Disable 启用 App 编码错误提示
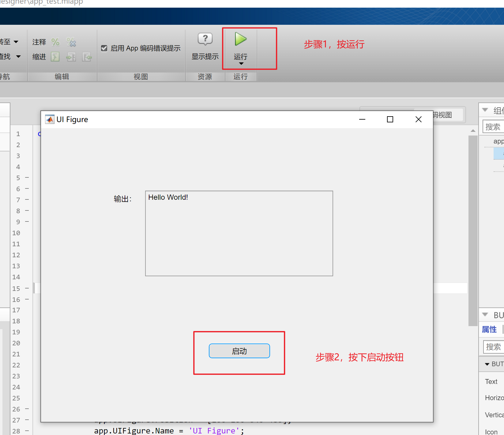This screenshot has height=435, width=504. pos(104,48)
